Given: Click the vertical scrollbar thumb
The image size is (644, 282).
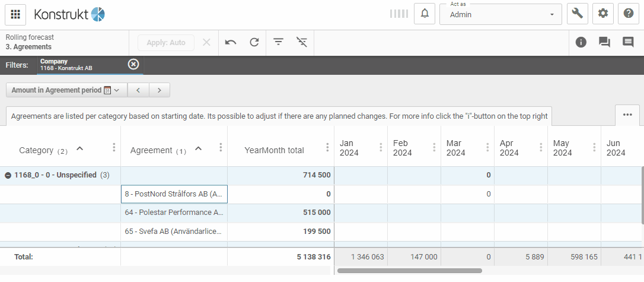Looking at the screenshot, I should coord(642,195).
